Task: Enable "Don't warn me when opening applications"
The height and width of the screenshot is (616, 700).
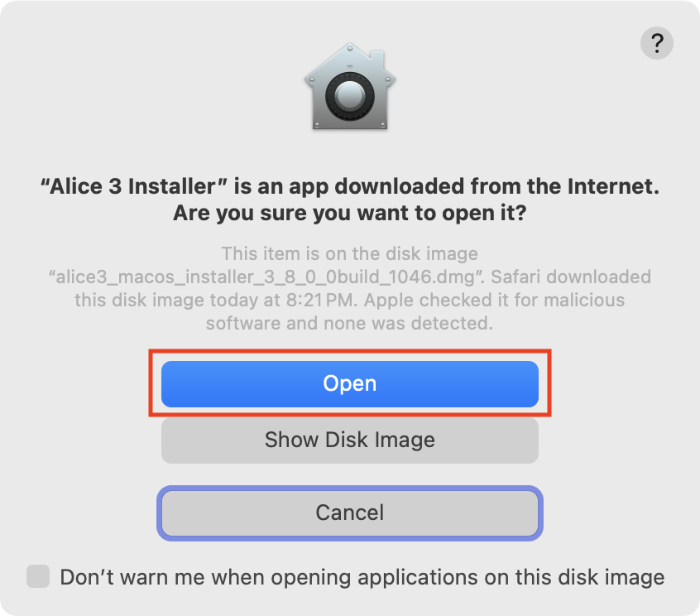Action: point(38,576)
